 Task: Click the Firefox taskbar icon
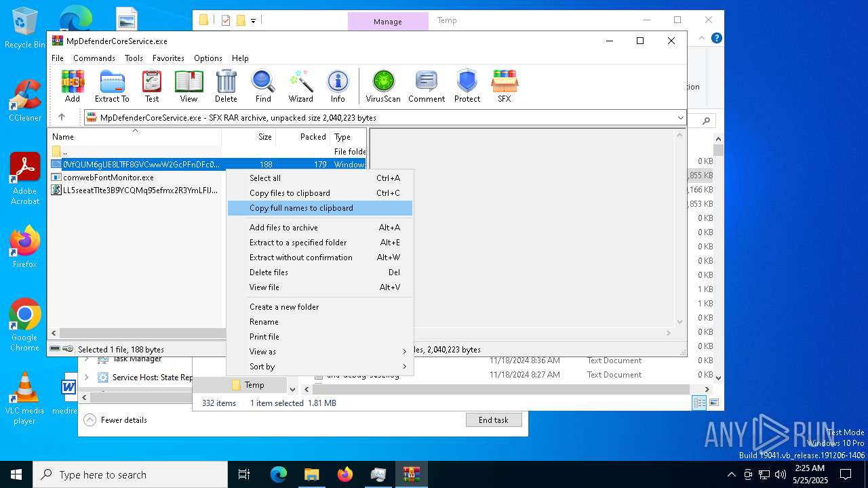point(345,474)
